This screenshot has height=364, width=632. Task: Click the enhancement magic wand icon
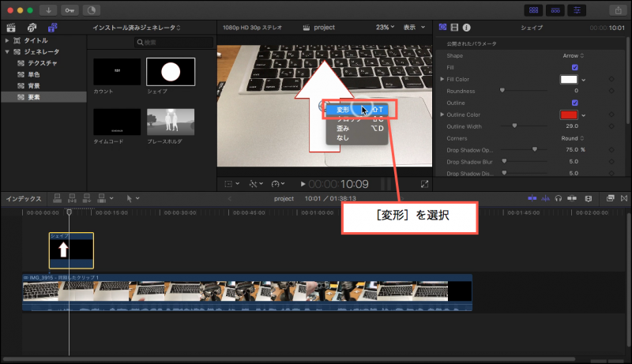pyautogui.click(x=253, y=184)
